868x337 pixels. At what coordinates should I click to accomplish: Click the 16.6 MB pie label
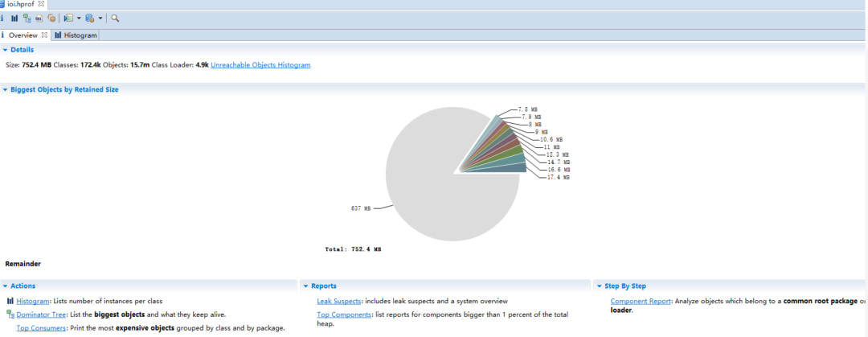559,170
